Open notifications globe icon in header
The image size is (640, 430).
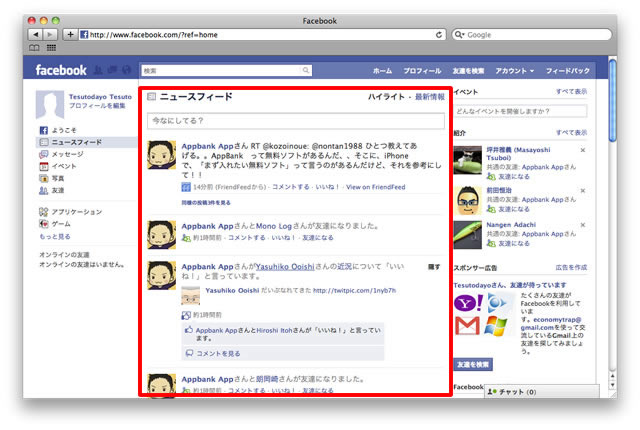(x=127, y=70)
